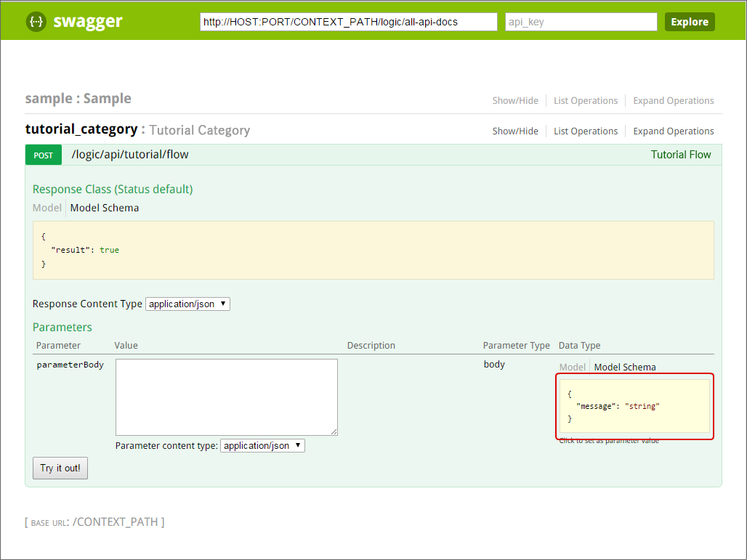
Task: Click the response result JSON schema box
Action: (x=373, y=250)
